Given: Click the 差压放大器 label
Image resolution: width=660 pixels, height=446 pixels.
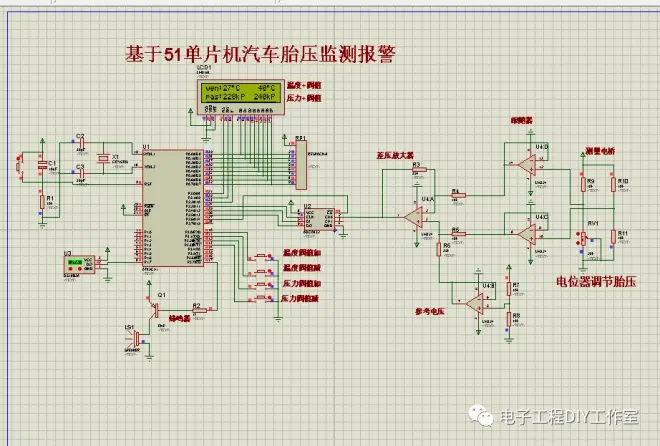Looking at the screenshot, I should tap(395, 155).
